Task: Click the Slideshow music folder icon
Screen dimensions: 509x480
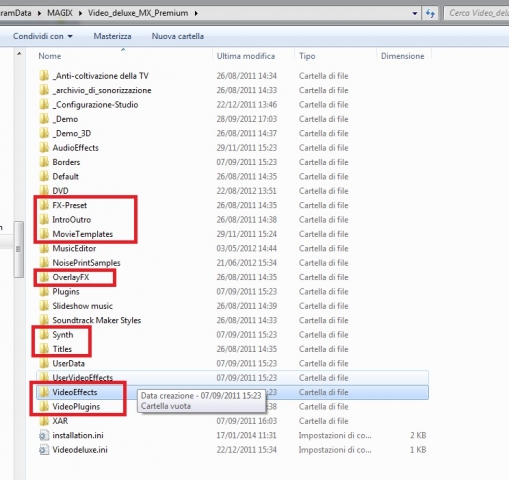Action: tap(44, 306)
